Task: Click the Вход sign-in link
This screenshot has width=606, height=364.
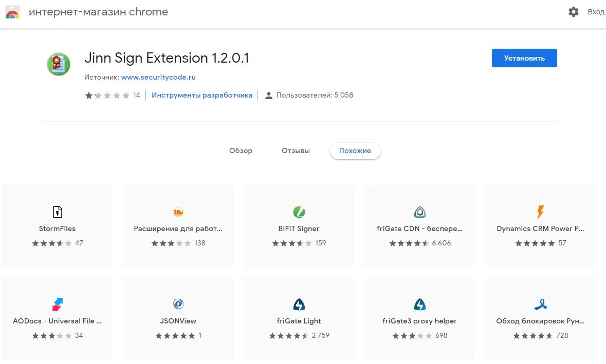Action: [596, 12]
